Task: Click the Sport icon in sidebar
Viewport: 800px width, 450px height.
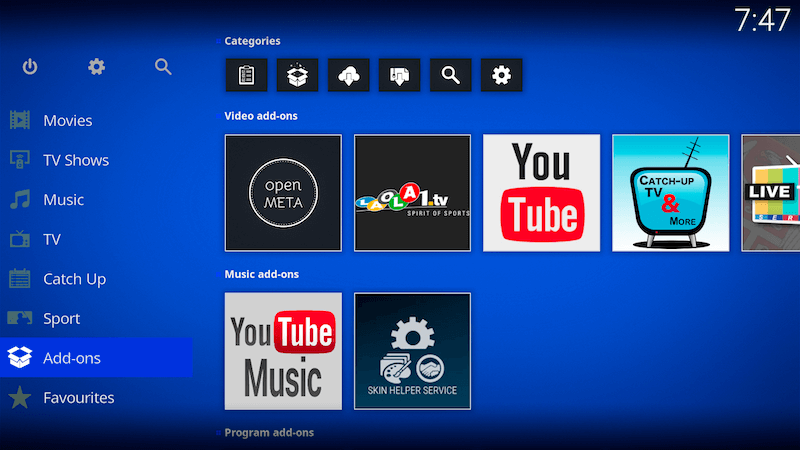Action: pos(20,318)
